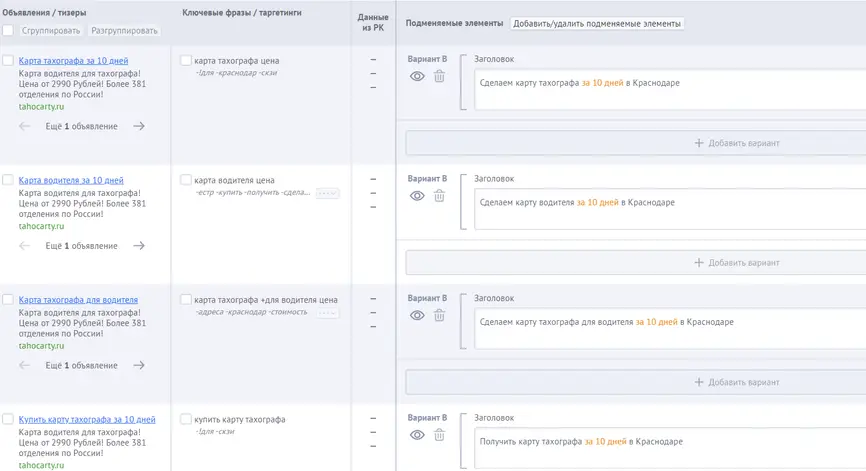Click 'tahocarty.ru' under 'Карта водителя за 10 дней'
866x471 pixels.
41,226
